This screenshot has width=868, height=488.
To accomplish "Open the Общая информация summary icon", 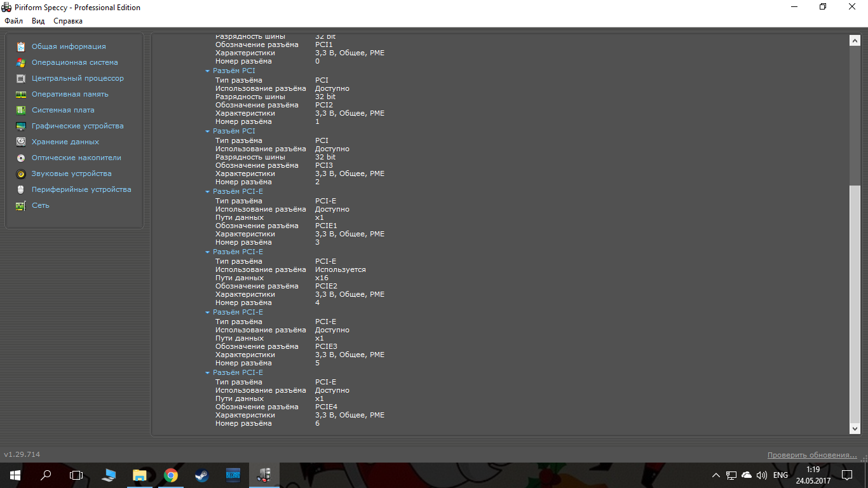I will click(21, 46).
